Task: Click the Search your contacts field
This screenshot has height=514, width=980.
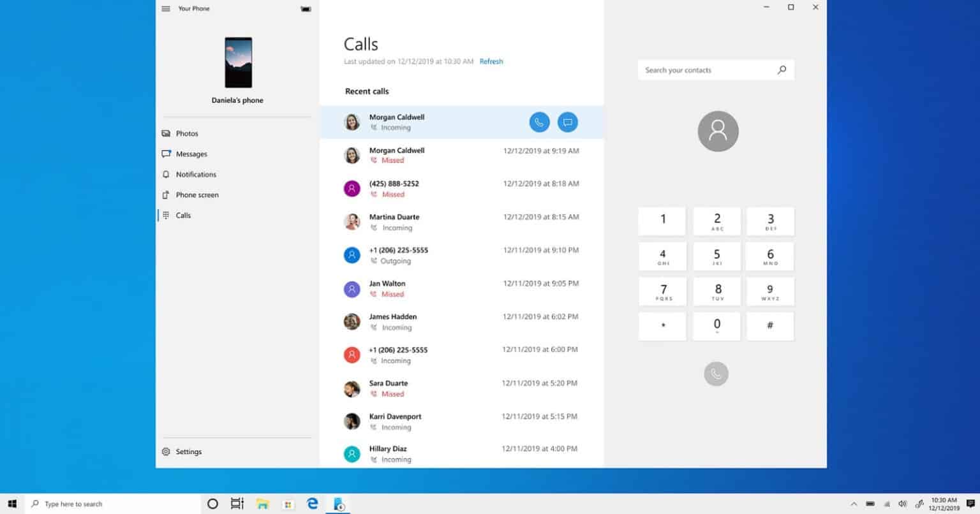Action: 705,70
